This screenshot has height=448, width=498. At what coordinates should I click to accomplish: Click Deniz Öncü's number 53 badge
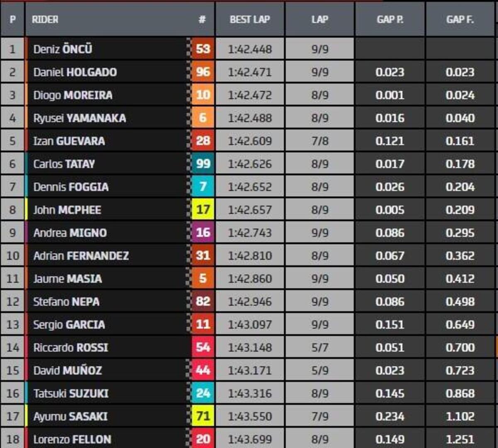[203, 49]
